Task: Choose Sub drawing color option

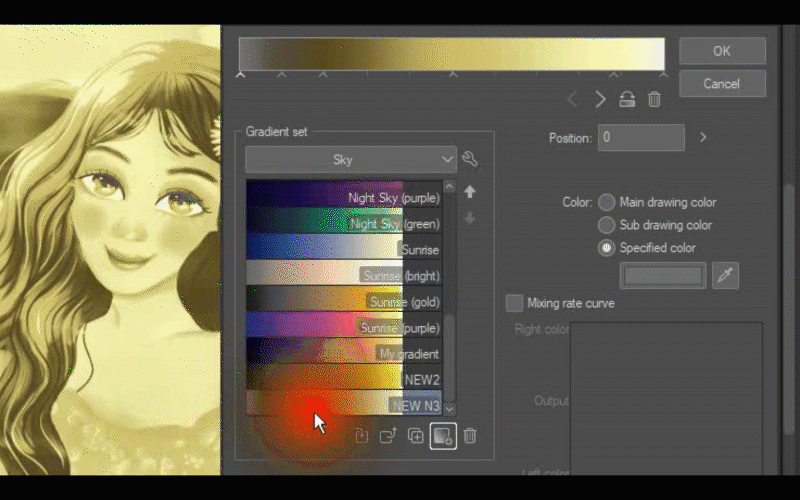Action: (606, 225)
